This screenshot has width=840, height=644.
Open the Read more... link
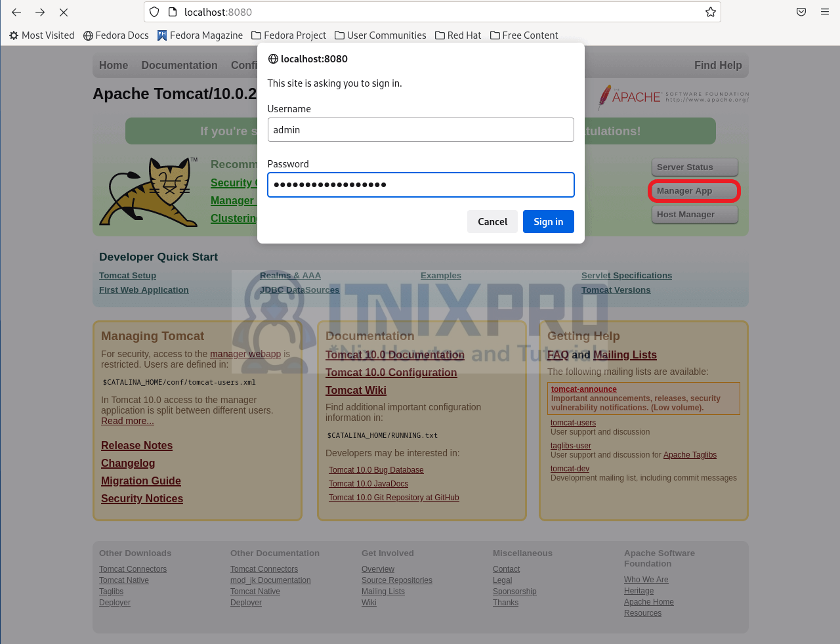[x=127, y=421]
